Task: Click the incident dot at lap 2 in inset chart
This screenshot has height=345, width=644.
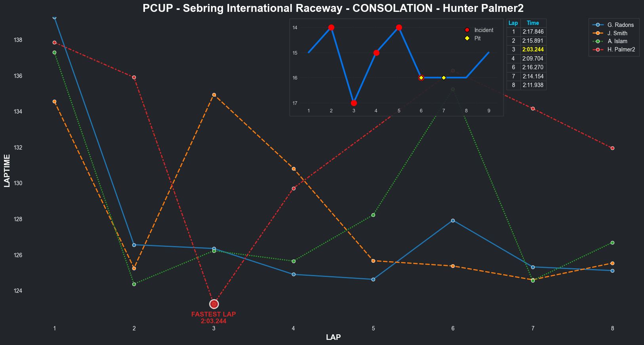Action: pos(331,28)
